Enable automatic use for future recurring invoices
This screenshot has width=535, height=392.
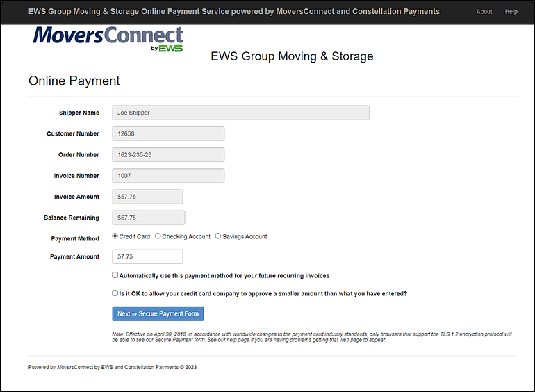pos(115,275)
